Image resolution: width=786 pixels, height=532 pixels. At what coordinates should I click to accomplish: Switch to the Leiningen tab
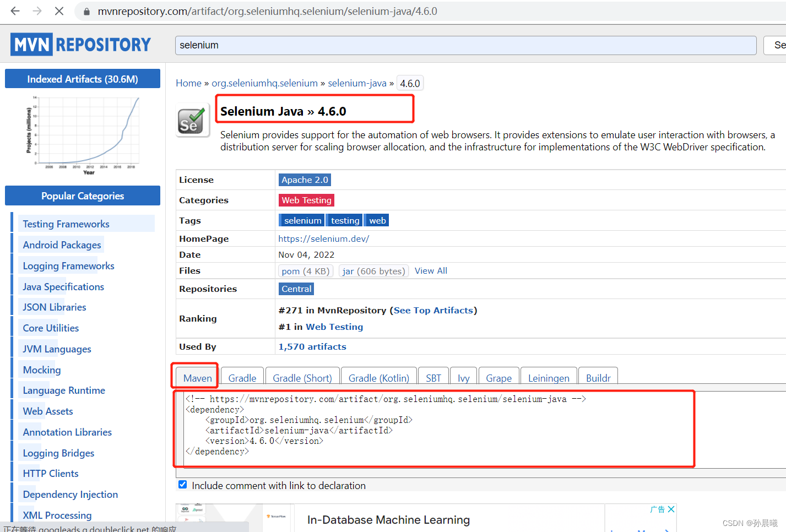tap(549, 378)
